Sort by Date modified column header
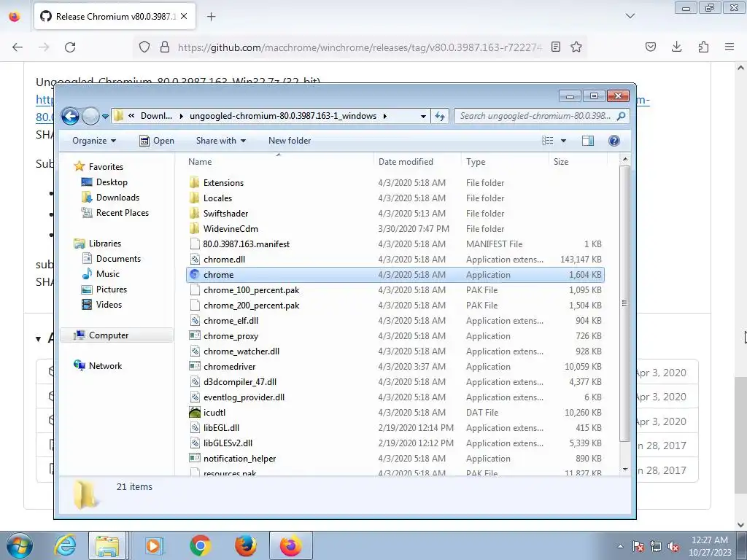This screenshot has width=747, height=560. point(417,162)
